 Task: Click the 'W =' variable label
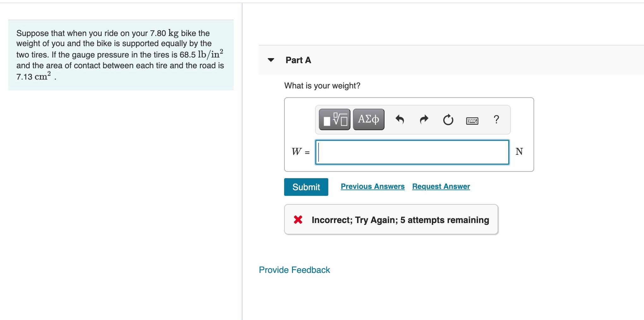pos(301,152)
